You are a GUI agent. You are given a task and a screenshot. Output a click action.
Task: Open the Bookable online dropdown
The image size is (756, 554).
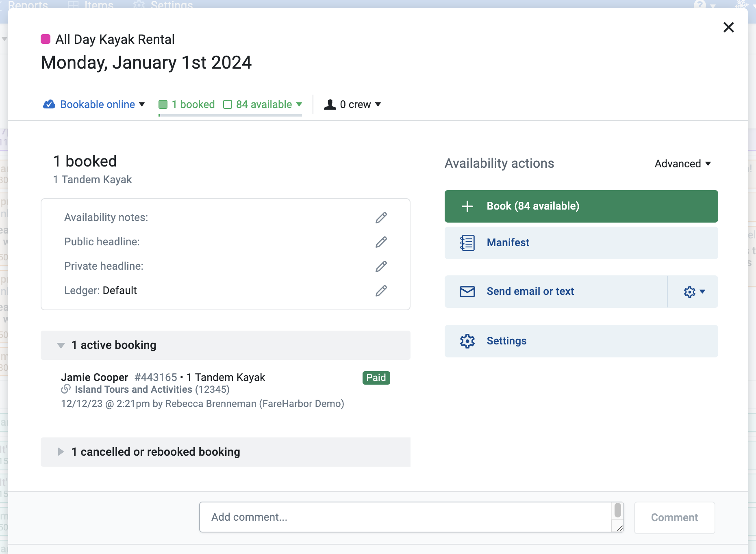point(94,104)
